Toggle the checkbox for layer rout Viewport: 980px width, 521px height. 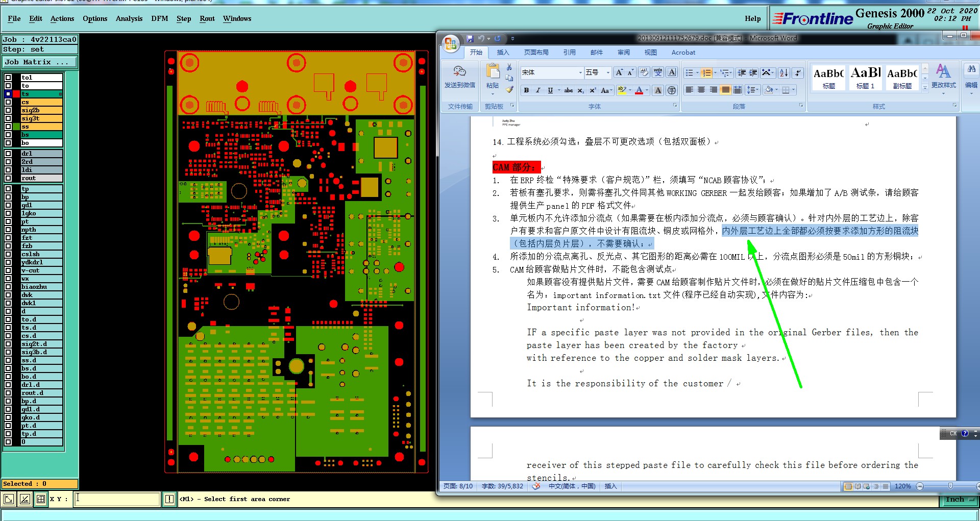pyautogui.click(x=8, y=178)
